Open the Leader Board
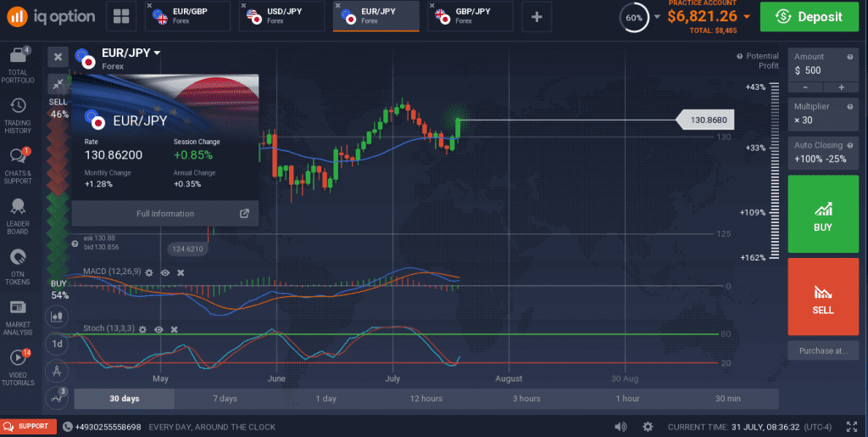Image resolution: width=868 pixels, height=437 pixels. click(19, 216)
